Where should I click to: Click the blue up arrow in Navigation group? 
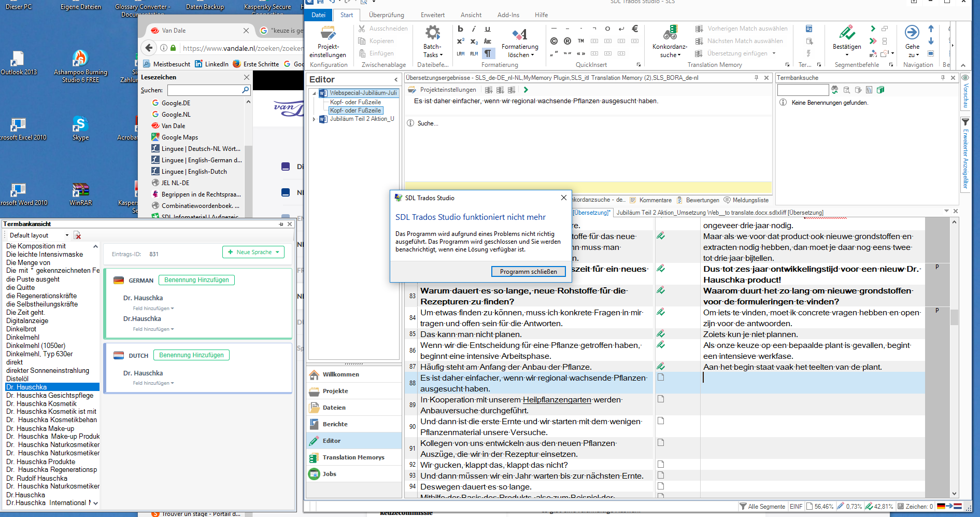[x=931, y=29]
